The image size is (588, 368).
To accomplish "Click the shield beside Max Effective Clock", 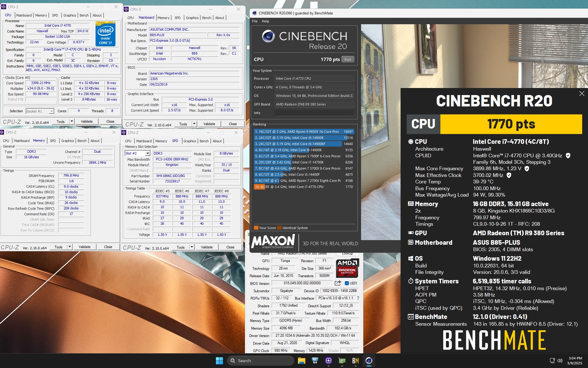I will click(x=509, y=175).
